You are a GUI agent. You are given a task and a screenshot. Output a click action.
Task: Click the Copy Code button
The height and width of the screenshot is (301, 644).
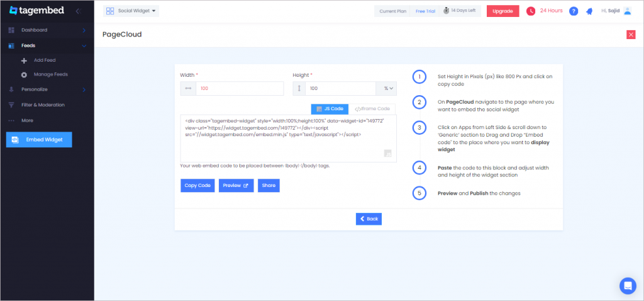[x=197, y=186]
